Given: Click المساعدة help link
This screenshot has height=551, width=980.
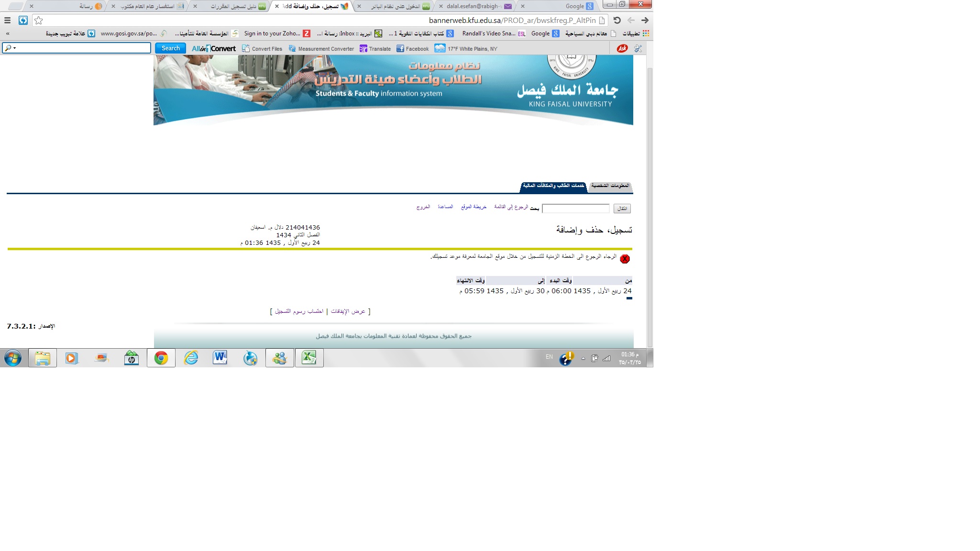Looking at the screenshot, I should tap(445, 207).
